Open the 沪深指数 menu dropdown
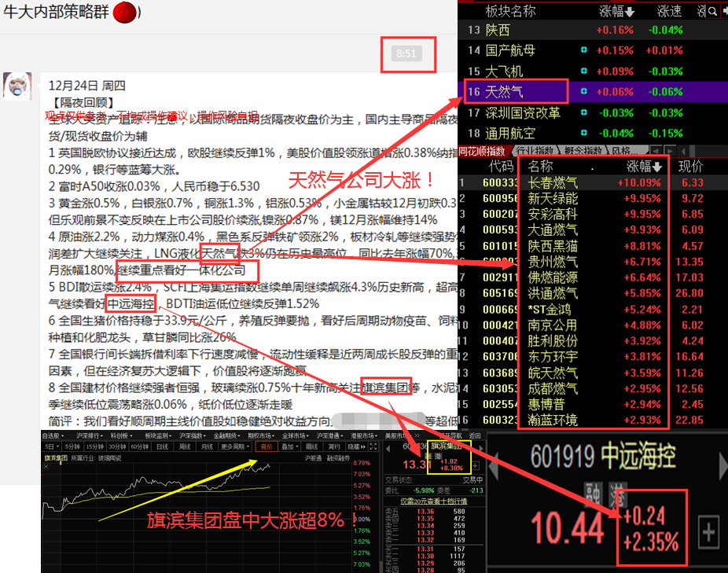This screenshot has width=728, height=573. 193,435
